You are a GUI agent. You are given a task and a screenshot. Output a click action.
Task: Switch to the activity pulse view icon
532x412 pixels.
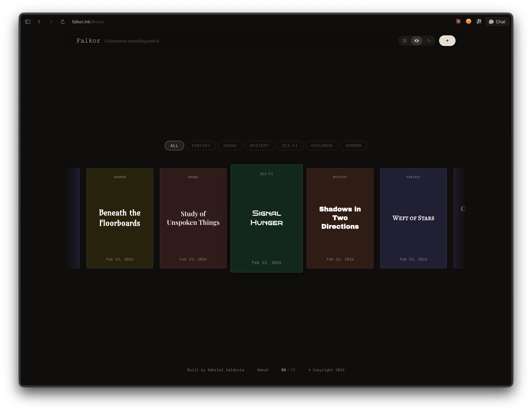click(x=429, y=41)
